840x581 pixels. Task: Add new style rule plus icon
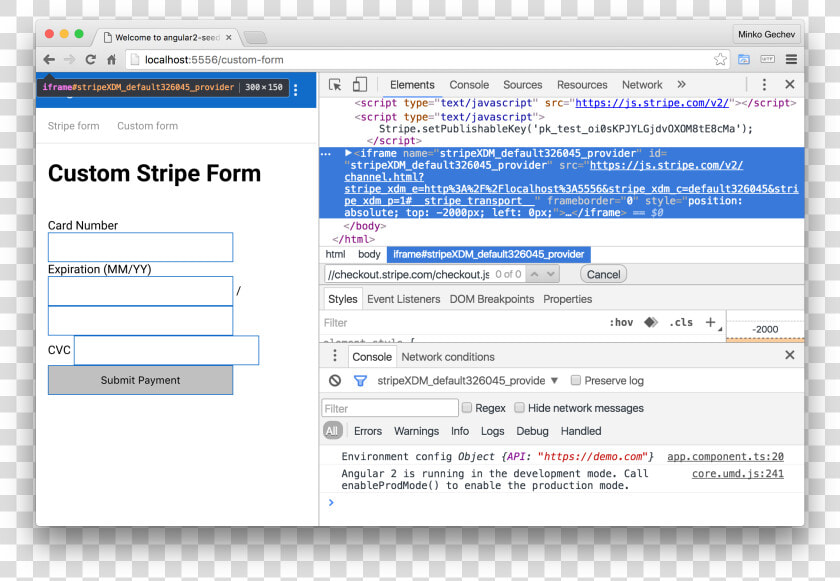click(710, 322)
